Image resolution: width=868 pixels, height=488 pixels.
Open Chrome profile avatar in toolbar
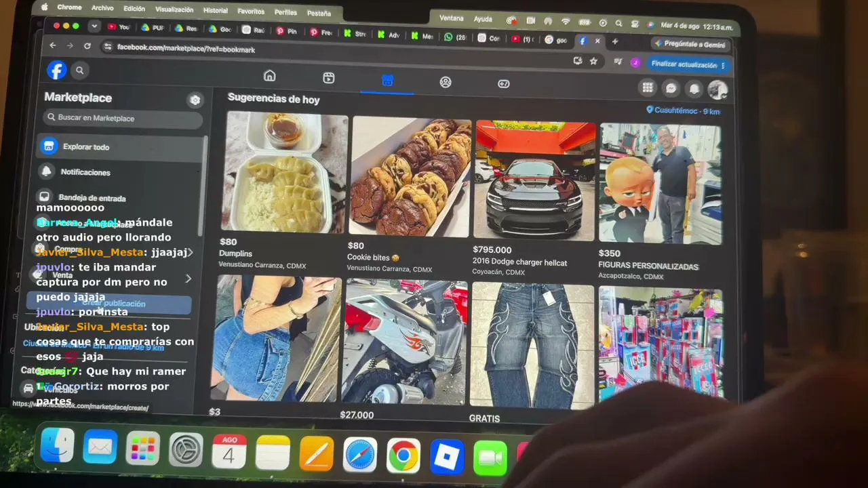[635, 62]
